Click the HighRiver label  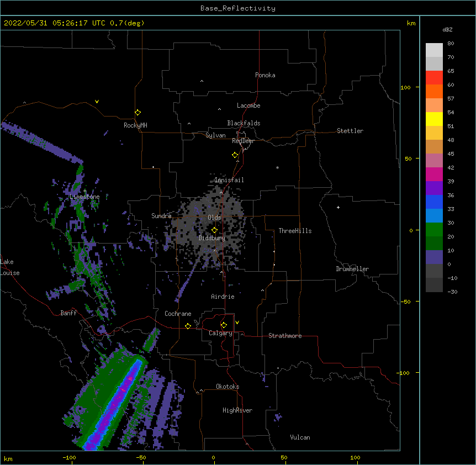(x=237, y=410)
